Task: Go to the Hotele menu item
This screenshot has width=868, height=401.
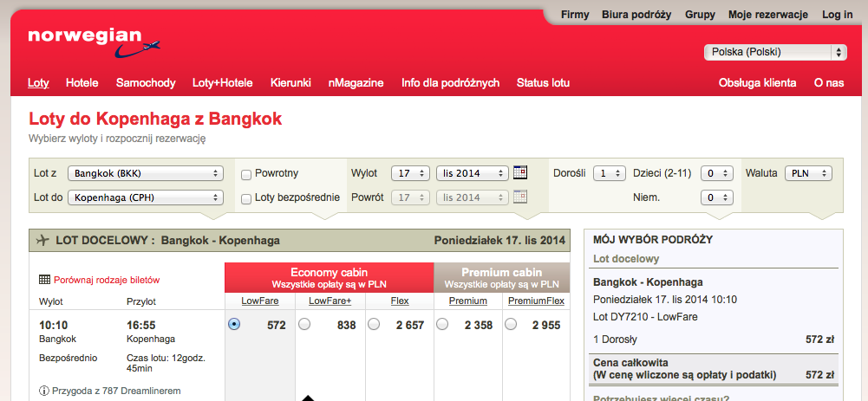Action: coord(82,83)
